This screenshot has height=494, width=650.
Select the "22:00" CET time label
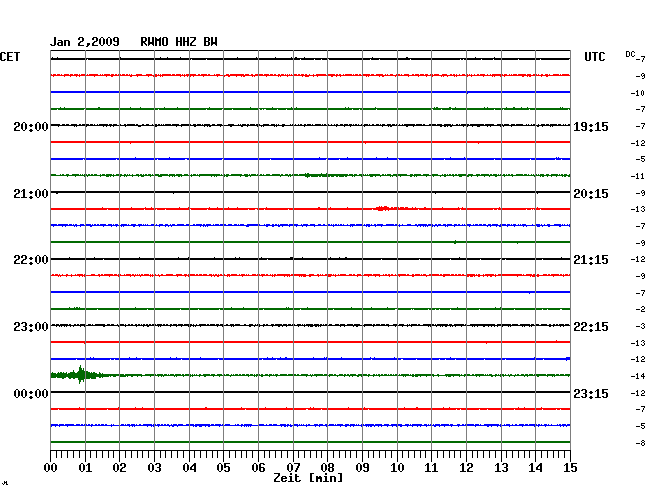(31, 260)
